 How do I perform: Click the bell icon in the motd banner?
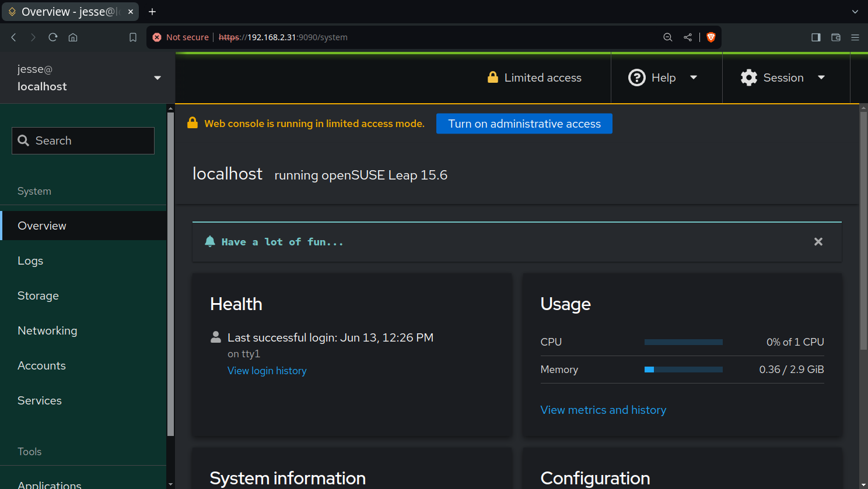coord(210,241)
